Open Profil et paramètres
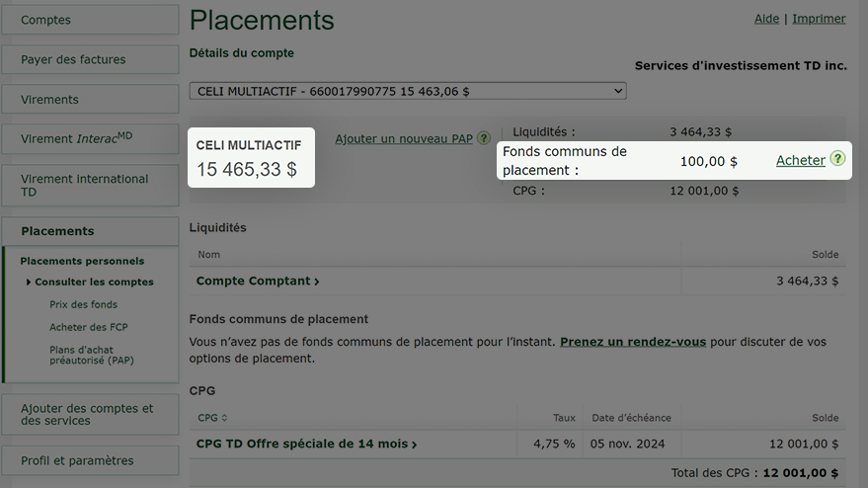This screenshot has width=868, height=488. tap(90, 460)
